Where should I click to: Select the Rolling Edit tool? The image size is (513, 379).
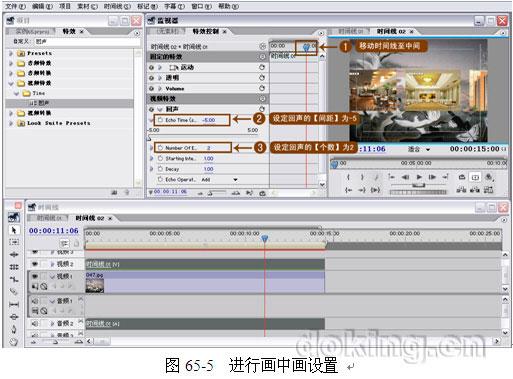tap(14, 267)
